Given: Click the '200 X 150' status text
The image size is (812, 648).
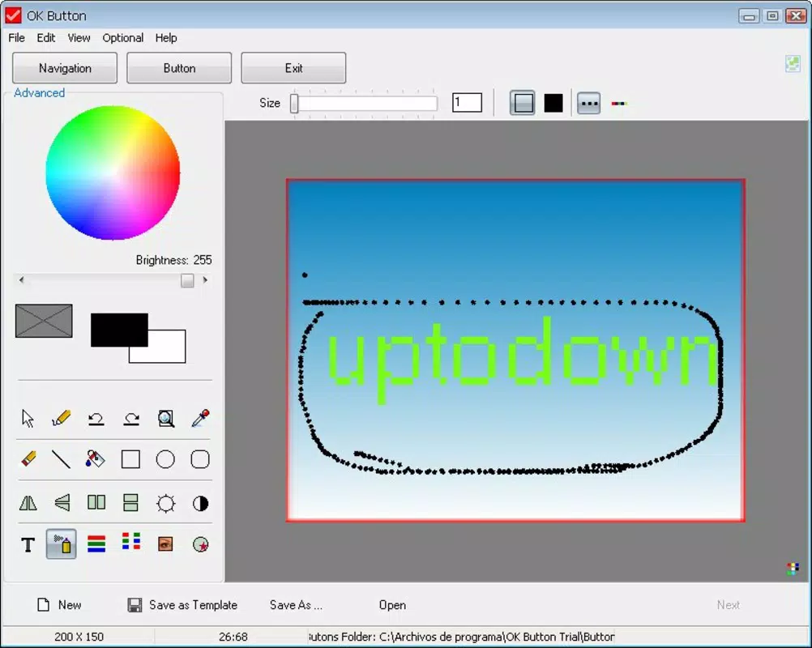Looking at the screenshot, I should tap(79, 637).
